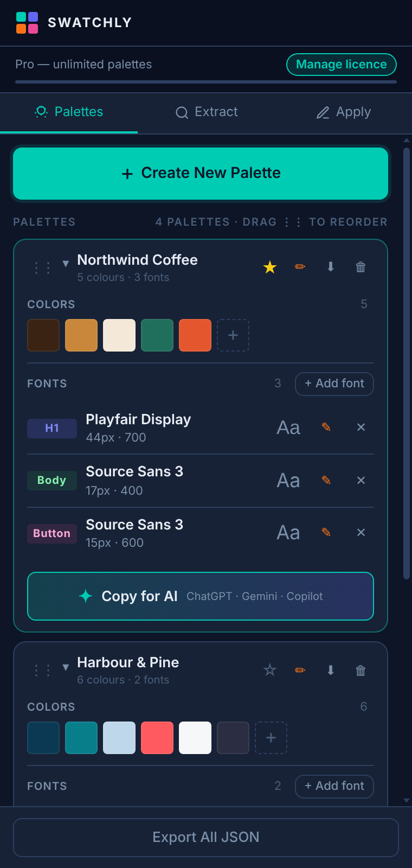Switch to the Palettes tab
This screenshot has height=868, width=412.
click(69, 112)
